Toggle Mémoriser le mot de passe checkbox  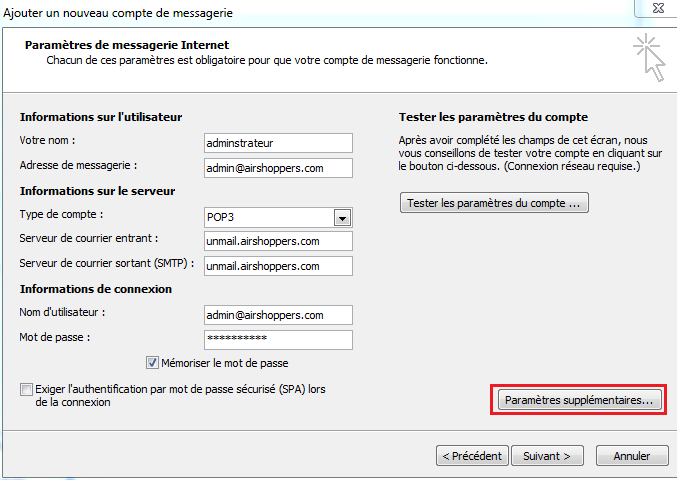click(x=152, y=363)
